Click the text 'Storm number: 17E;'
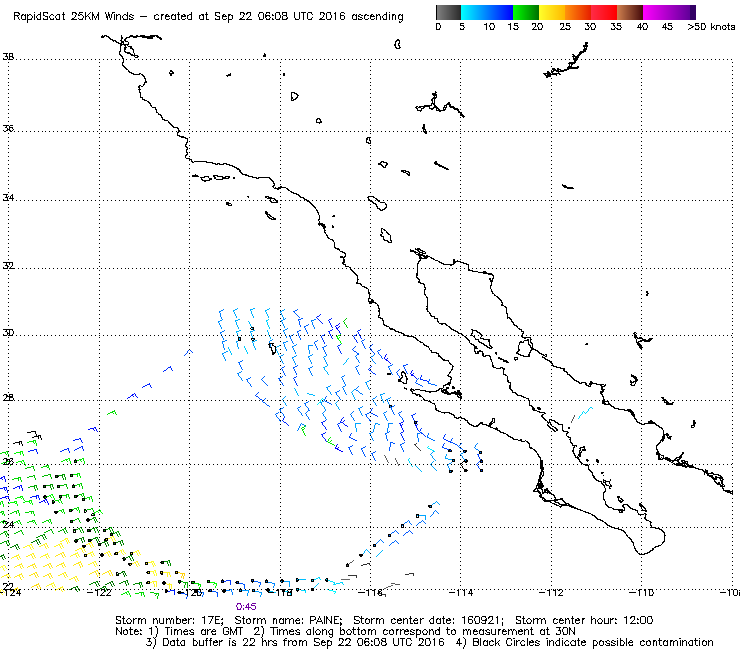 [x=169, y=620]
